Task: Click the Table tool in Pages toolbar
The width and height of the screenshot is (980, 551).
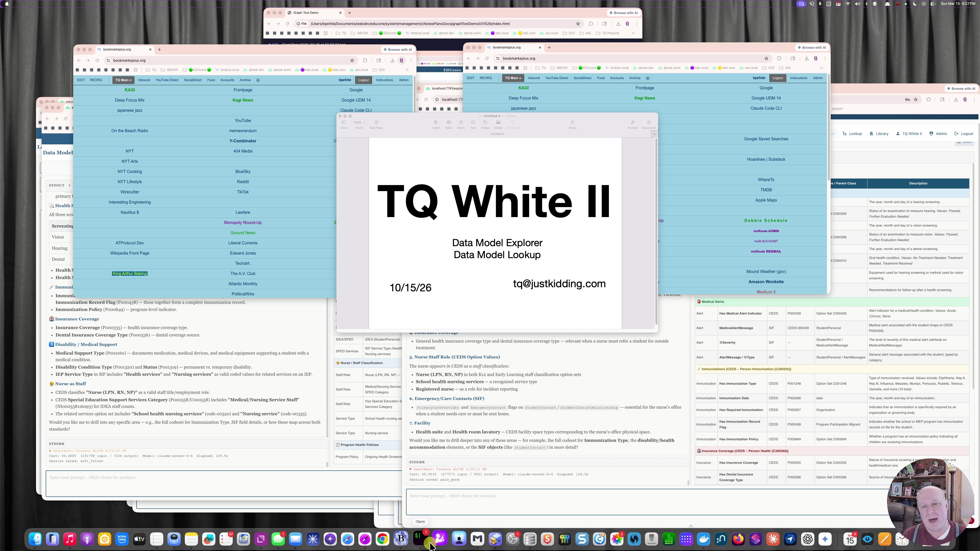Action: pyautogui.click(x=449, y=124)
